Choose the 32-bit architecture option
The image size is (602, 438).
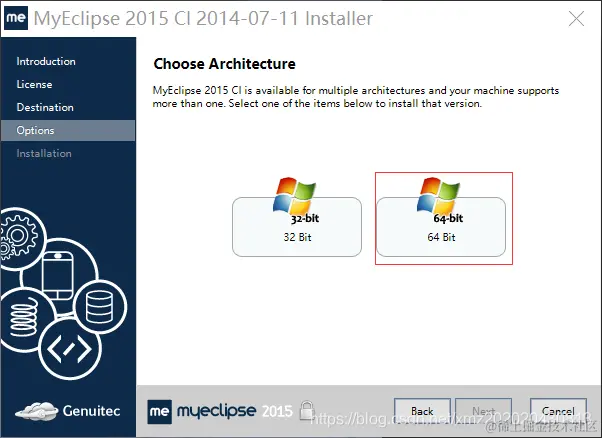tap(297, 226)
